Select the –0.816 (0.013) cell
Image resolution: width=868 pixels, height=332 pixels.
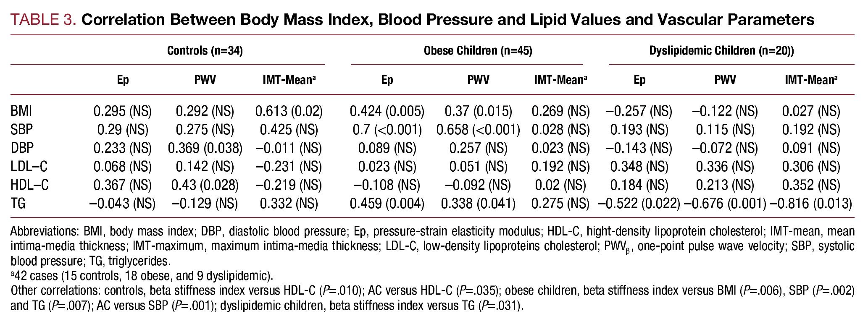click(810, 204)
